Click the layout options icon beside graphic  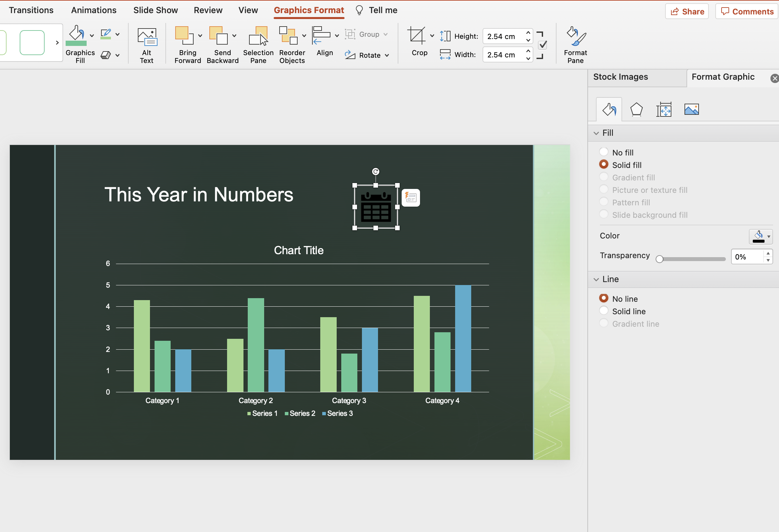411,197
